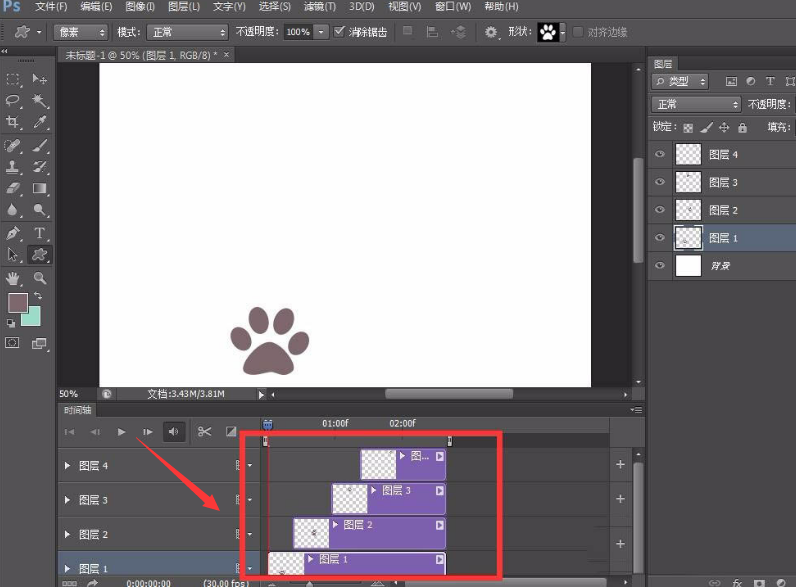This screenshot has width=796, height=588.
Task: Open the 模式 blend mode dropdown
Action: tap(187, 32)
